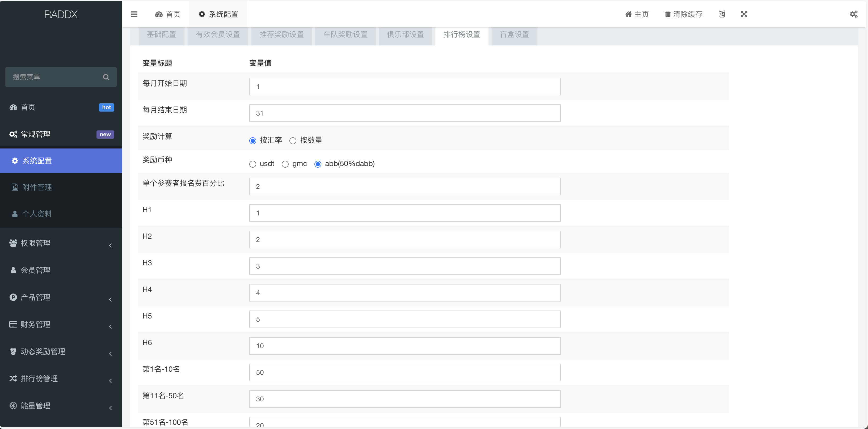Click the 主页 link in the header
Screen dimensions: 868x429
tap(637, 14)
